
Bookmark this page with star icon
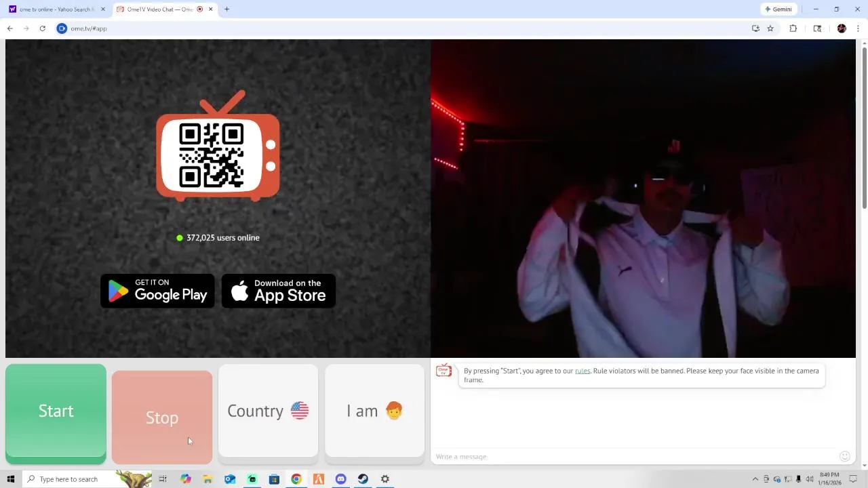(x=770, y=28)
